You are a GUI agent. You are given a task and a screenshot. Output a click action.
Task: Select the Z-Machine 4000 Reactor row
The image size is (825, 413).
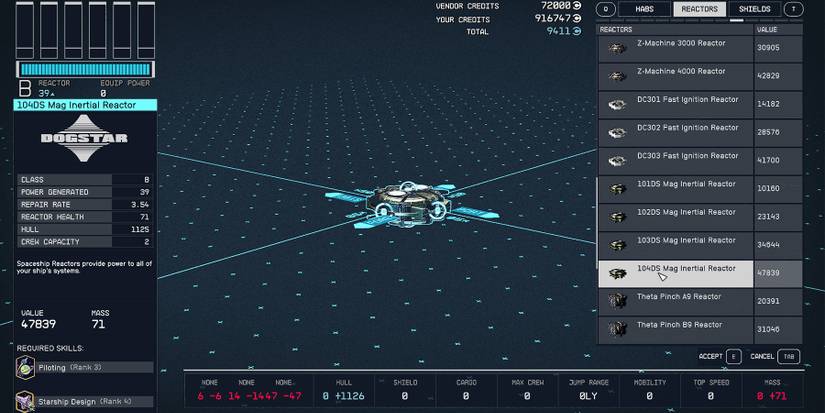(x=700, y=77)
